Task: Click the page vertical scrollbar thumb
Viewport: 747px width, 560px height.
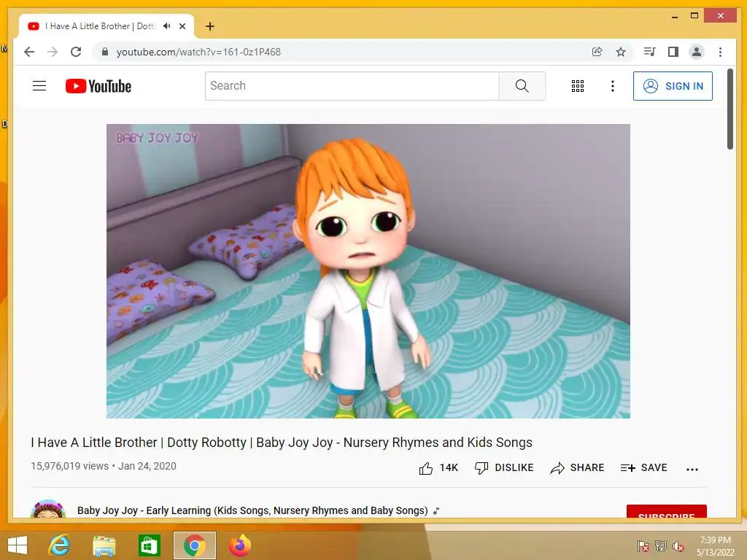Action: click(x=730, y=109)
